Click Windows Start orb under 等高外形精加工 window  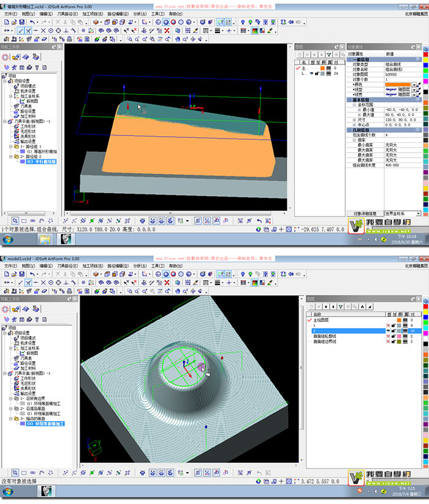pyautogui.click(x=8, y=240)
